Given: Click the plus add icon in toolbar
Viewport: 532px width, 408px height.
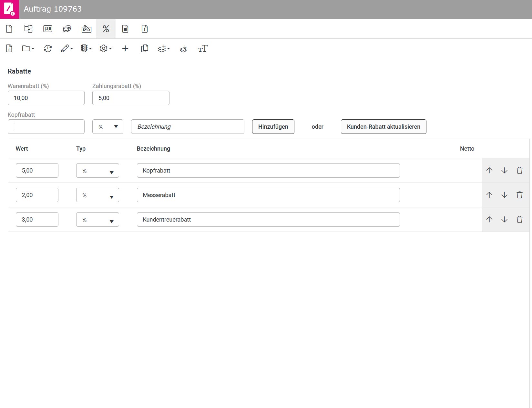Looking at the screenshot, I should click(125, 49).
